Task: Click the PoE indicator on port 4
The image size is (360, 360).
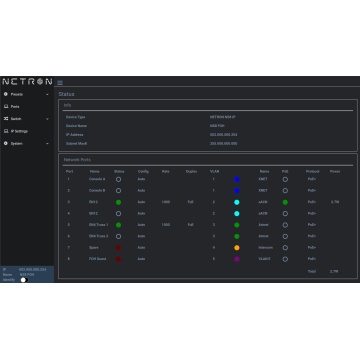Action: pyautogui.click(x=285, y=214)
